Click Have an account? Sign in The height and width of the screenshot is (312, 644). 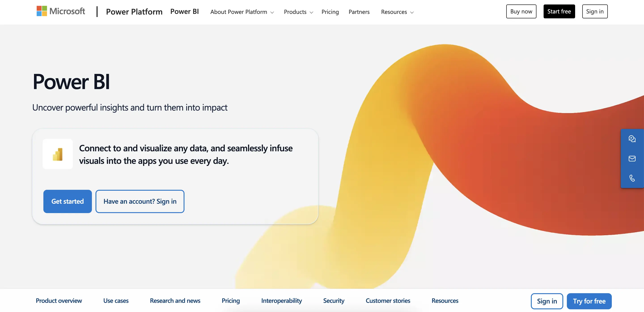pyautogui.click(x=140, y=201)
